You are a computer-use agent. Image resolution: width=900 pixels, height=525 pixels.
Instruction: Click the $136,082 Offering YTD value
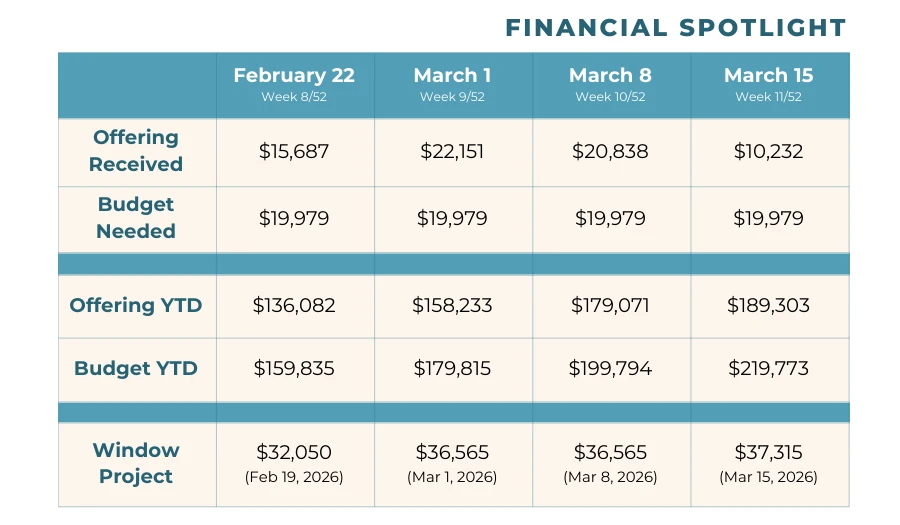(x=294, y=305)
